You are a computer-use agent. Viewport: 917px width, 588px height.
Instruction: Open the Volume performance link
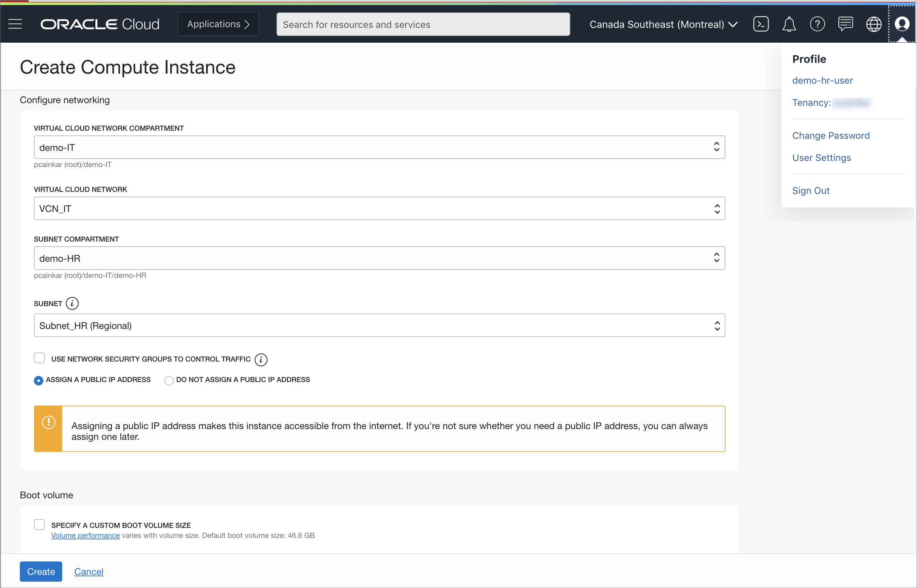[85, 535]
